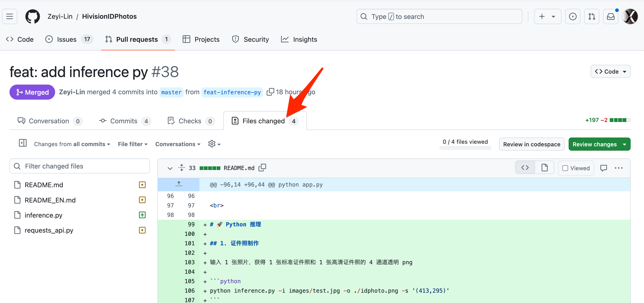
Task: Open the File filter dropdown
Action: (x=133, y=144)
